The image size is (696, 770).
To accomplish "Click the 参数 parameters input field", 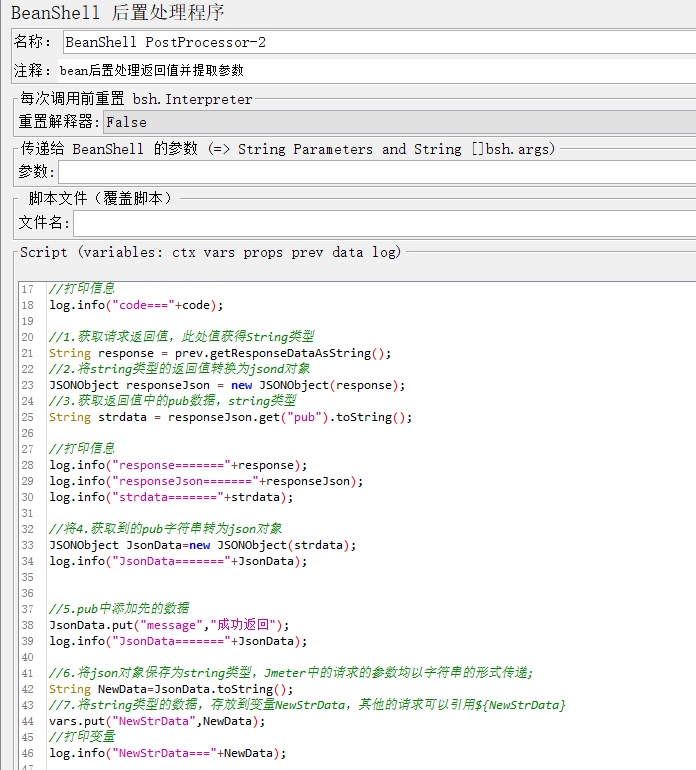I will pyautogui.click(x=377, y=172).
